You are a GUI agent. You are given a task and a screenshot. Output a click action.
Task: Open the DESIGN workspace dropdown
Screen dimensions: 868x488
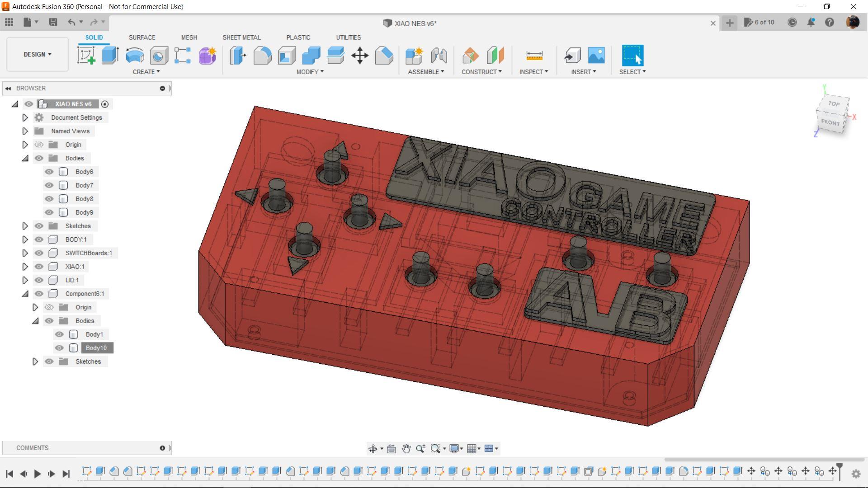pos(38,54)
